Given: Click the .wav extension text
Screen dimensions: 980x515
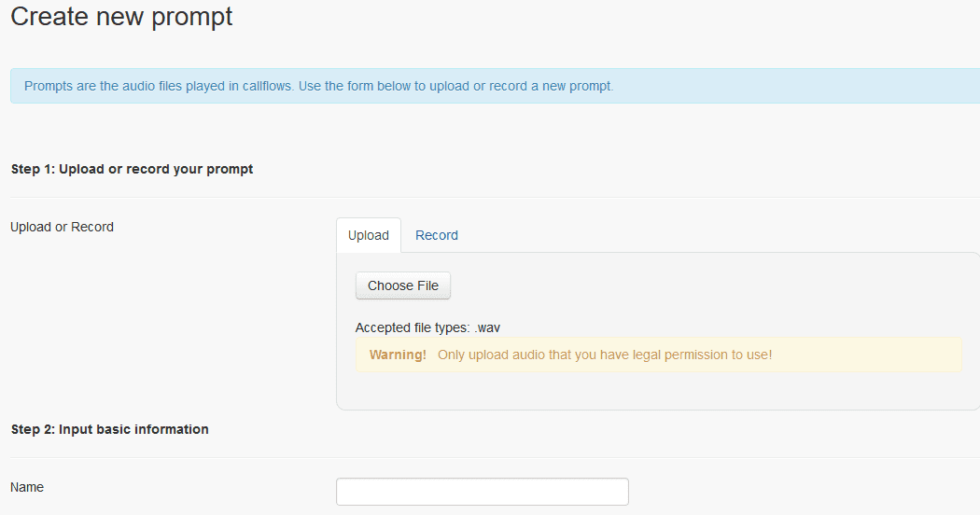Looking at the screenshot, I should pos(487,327).
